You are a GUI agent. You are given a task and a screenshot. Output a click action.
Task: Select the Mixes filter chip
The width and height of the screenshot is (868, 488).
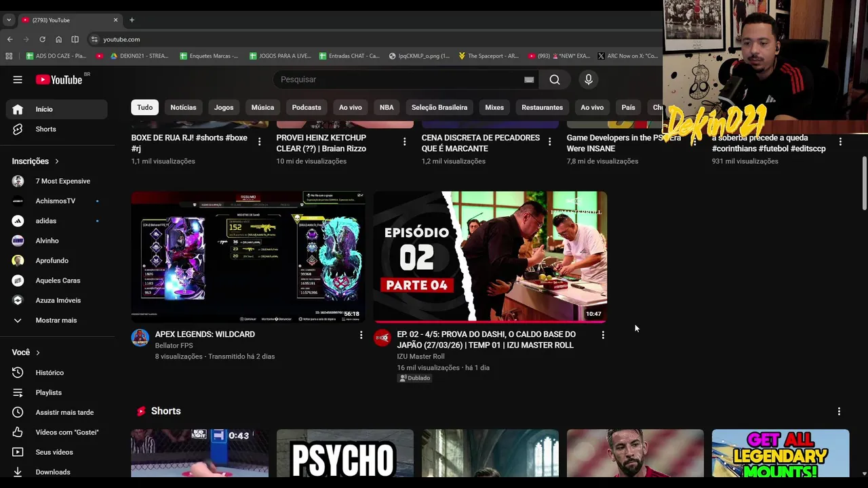click(x=494, y=107)
